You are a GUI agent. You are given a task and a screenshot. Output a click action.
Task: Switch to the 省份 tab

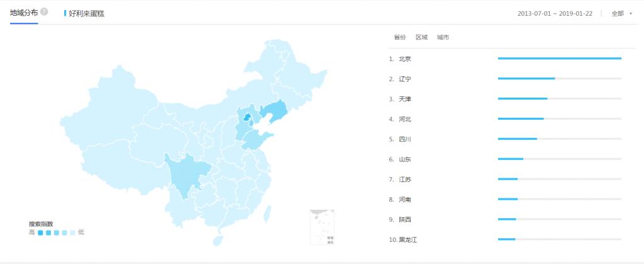[400, 37]
